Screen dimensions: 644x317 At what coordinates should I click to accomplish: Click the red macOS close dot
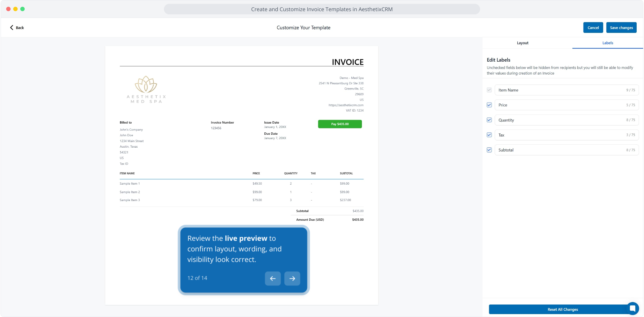tap(9, 9)
